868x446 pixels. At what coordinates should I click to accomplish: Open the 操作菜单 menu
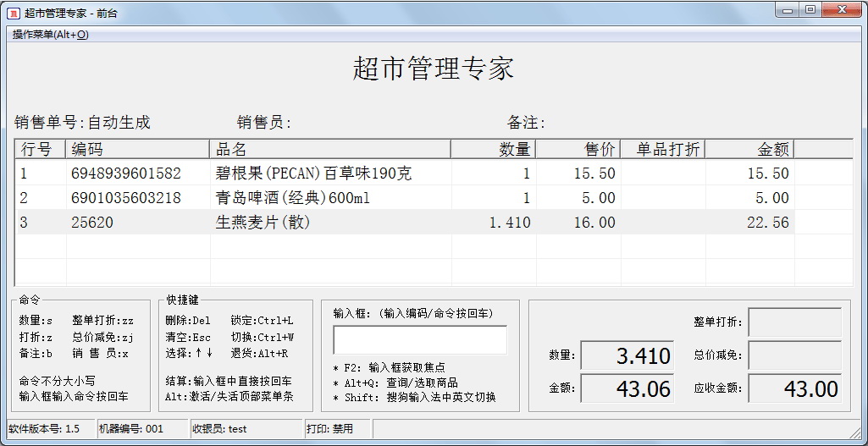pyautogui.click(x=50, y=35)
